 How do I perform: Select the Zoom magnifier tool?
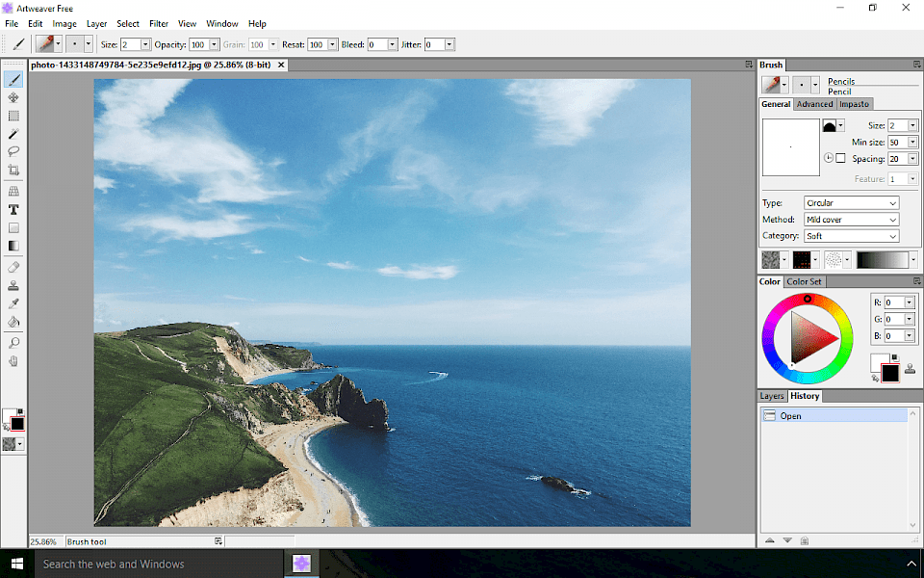pos(13,343)
